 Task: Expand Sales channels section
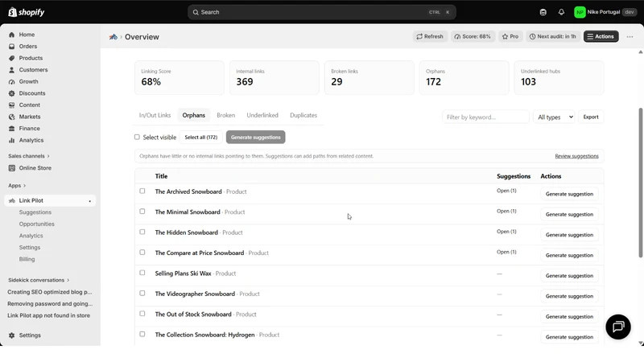pyautogui.click(x=29, y=156)
